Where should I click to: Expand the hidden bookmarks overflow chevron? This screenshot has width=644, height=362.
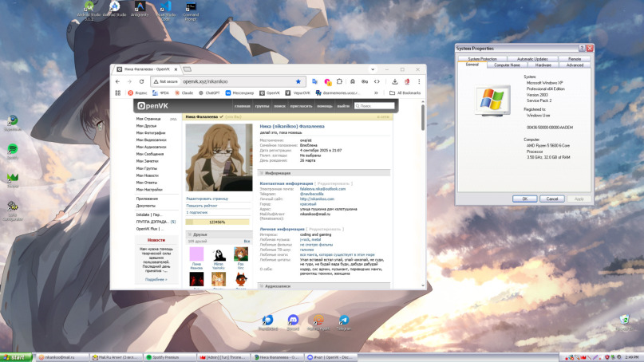click(x=376, y=93)
